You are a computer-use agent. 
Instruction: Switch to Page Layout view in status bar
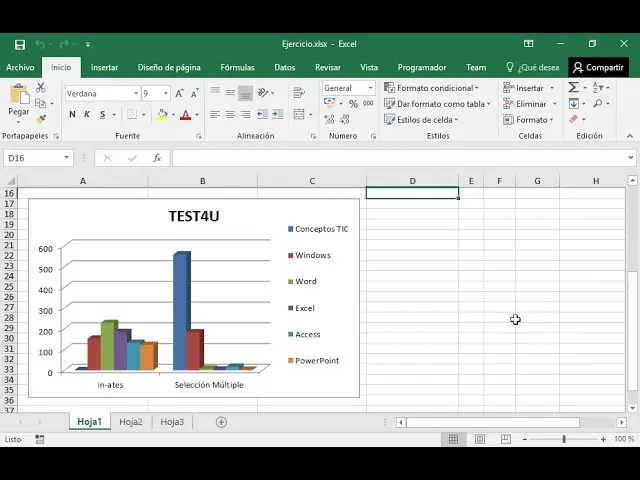481,439
